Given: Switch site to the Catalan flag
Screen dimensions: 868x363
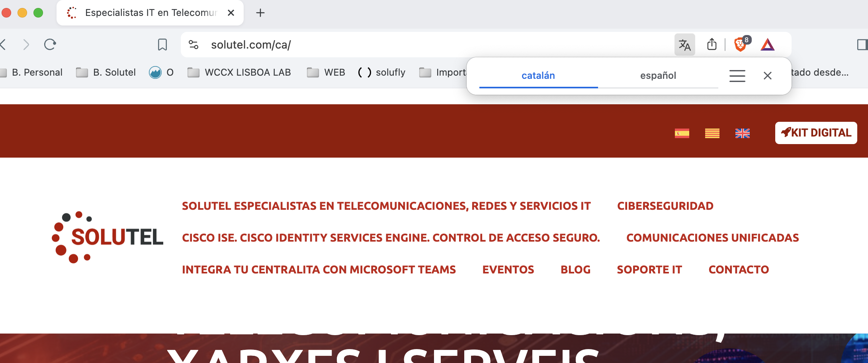Looking at the screenshot, I should point(712,133).
